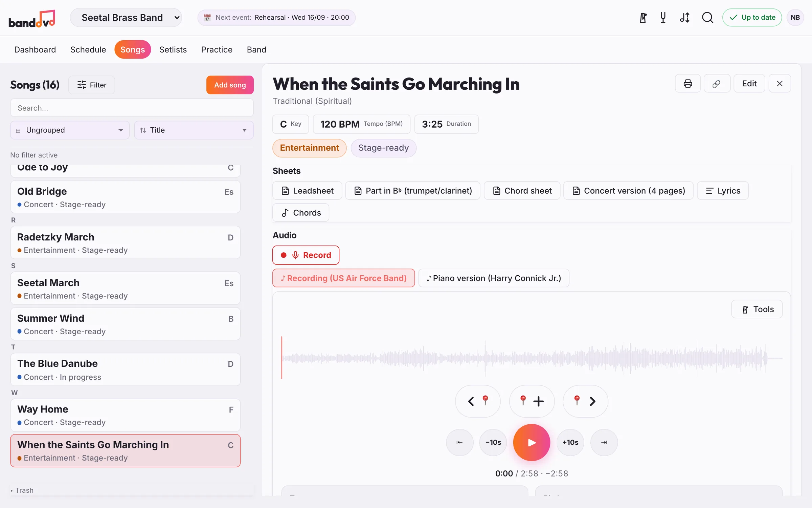Select the Radetzky March song

point(126,242)
